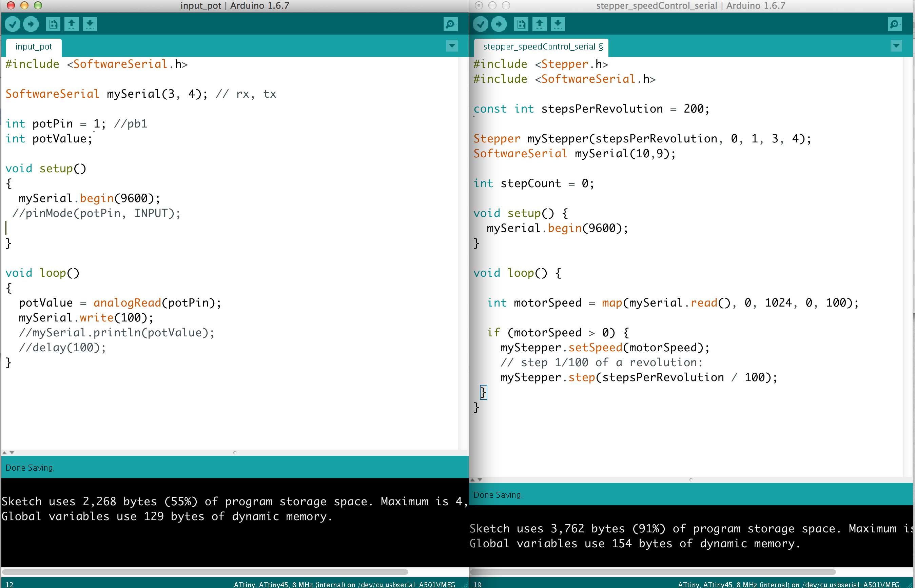Image resolution: width=915 pixels, height=588 pixels.
Task: Click console divider arrows in stepper window
Action: 476,479
